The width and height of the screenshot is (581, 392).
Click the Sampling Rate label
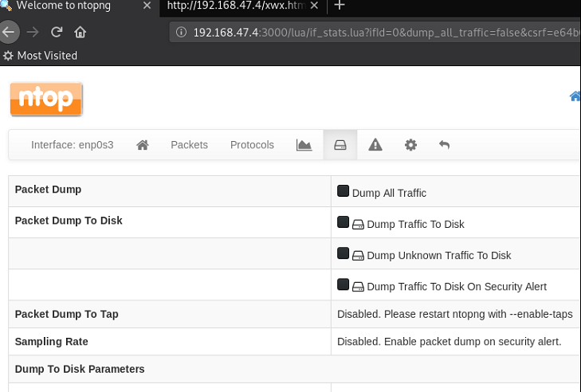pyautogui.click(x=52, y=342)
